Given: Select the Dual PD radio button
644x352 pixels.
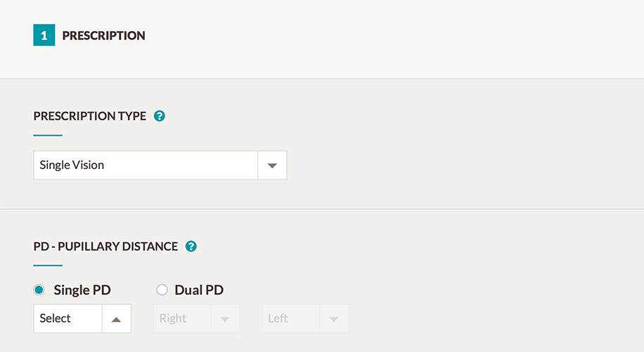Looking at the screenshot, I should click(x=162, y=290).
